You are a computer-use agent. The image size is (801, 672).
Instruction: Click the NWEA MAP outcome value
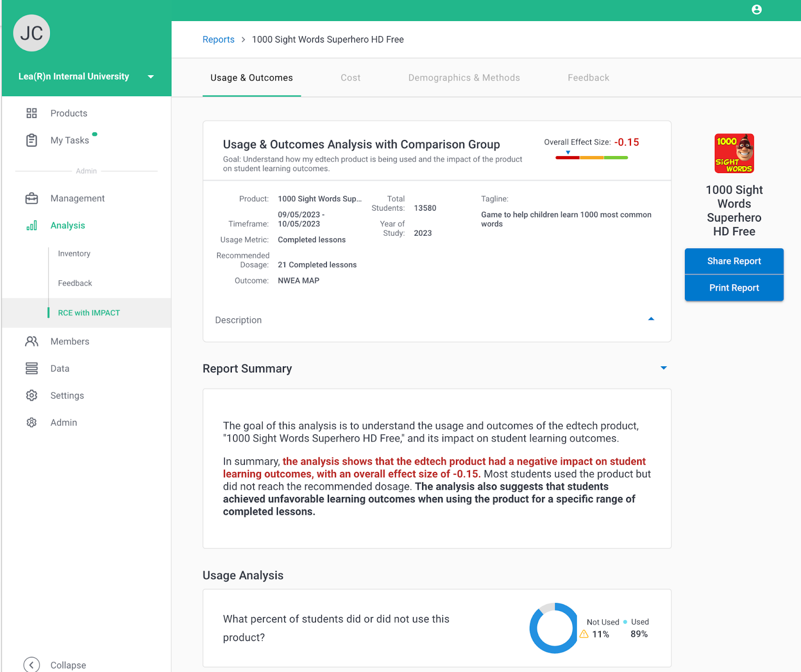(298, 281)
